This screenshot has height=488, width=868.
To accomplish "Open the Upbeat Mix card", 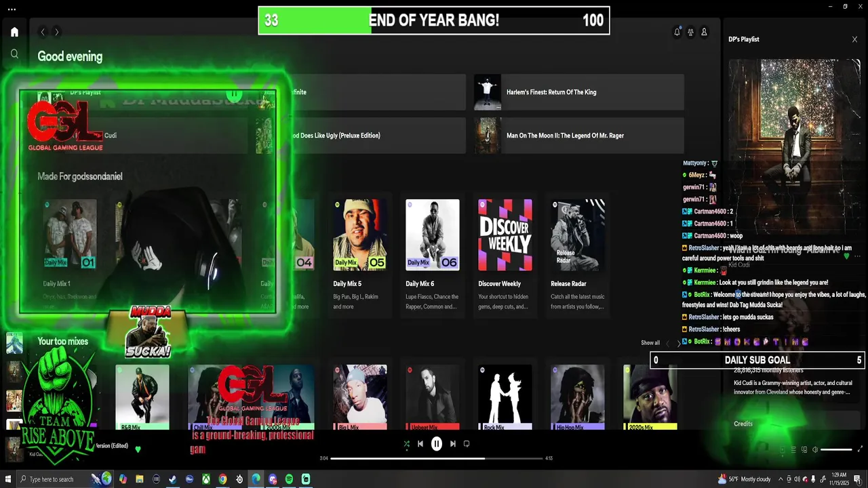I will click(x=433, y=397).
